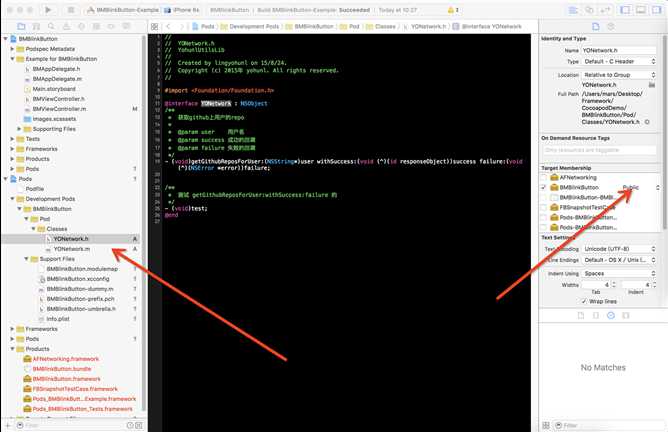Show the Media library
668x432 pixels.
(x=625, y=316)
